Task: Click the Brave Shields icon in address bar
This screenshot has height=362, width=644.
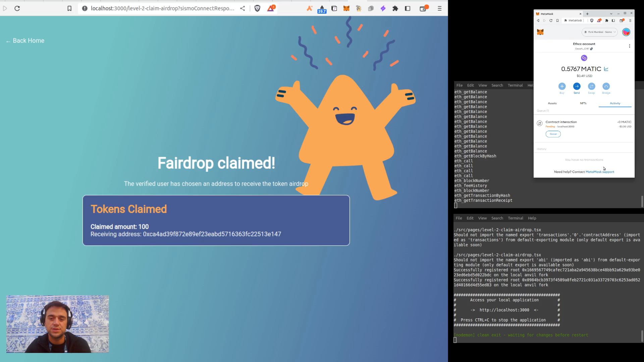Action: tap(257, 9)
